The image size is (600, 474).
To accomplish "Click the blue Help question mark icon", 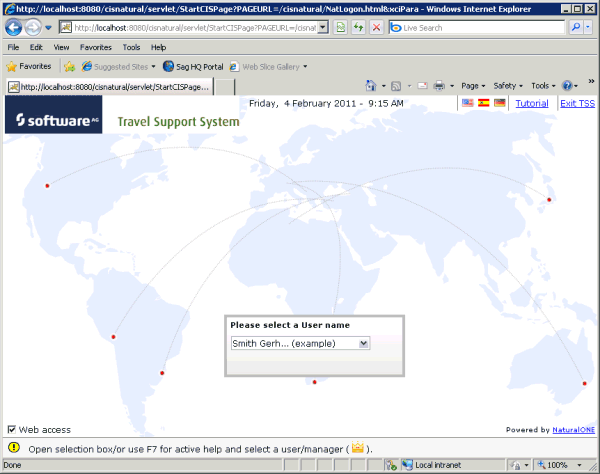I will coord(567,86).
